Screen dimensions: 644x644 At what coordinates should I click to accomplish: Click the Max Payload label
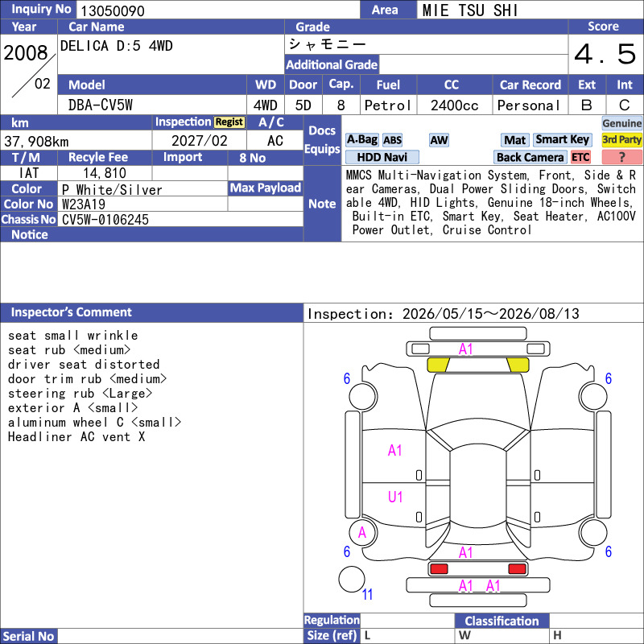(266, 188)
